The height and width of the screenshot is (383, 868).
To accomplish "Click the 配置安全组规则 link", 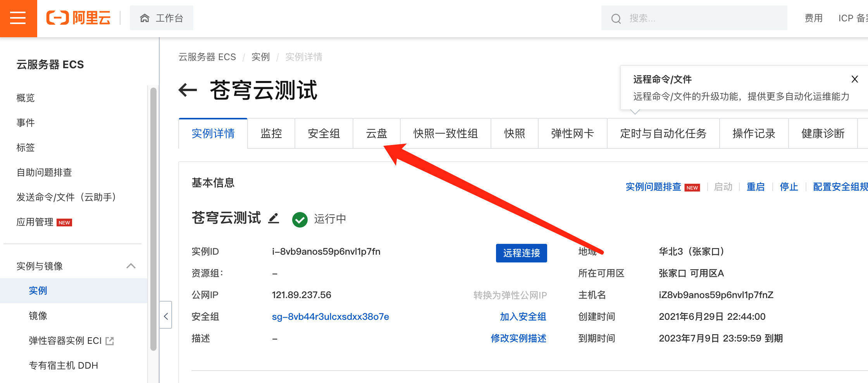I will 840,187.
